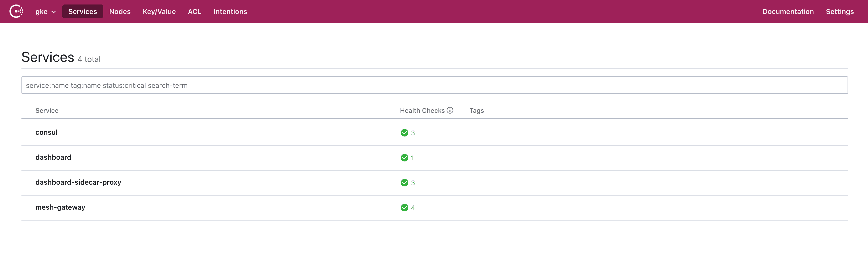Open the gke datacenter dropdown

[45, 11]
